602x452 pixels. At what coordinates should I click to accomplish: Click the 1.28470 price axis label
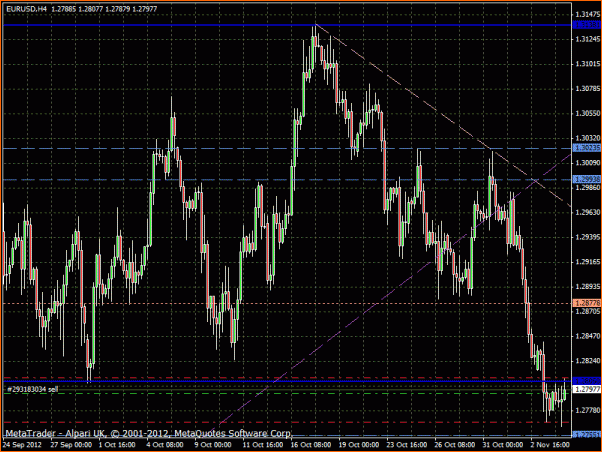[587, 336]
